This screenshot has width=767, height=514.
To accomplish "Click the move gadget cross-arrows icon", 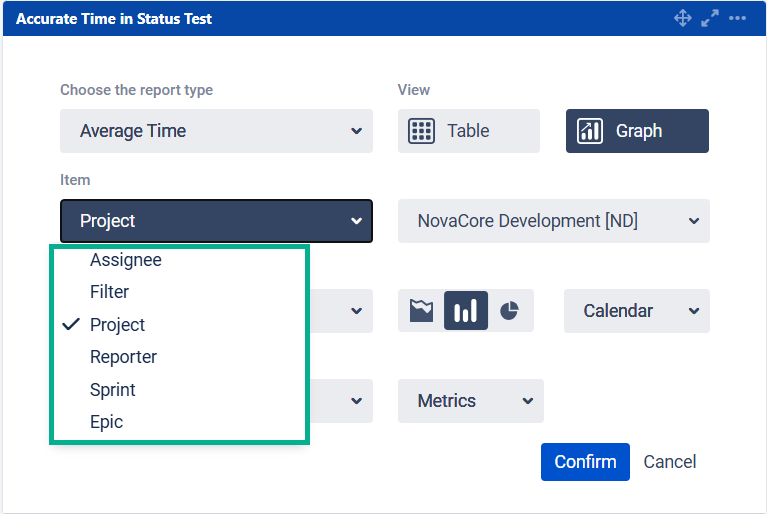I will [683, 19].
